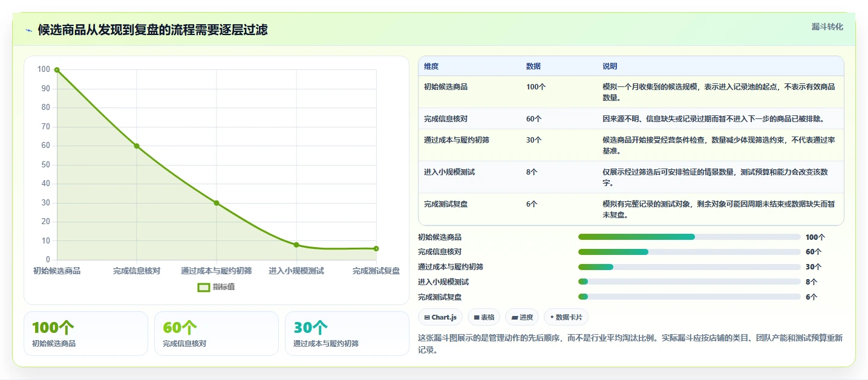
Task: Click the description starting 因来源不明
Action: 714,118
